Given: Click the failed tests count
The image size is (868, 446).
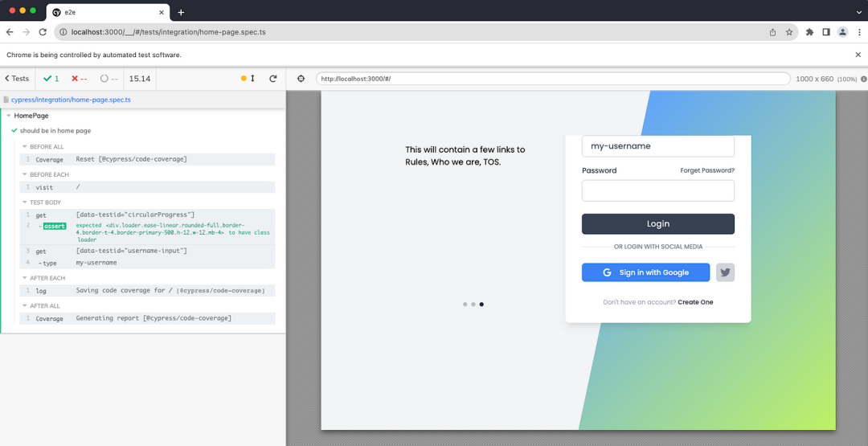Looking at the screenshot, I should tap(80, 79).
